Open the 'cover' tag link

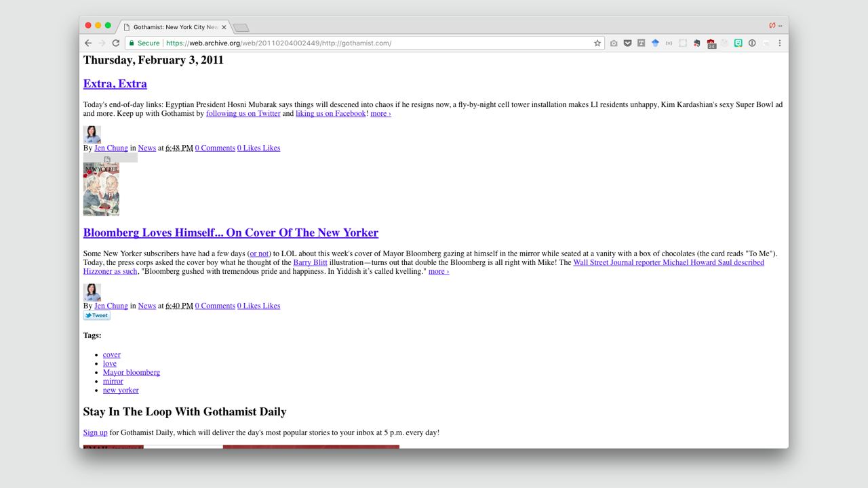pyautogui.click(x=112, y=354)
